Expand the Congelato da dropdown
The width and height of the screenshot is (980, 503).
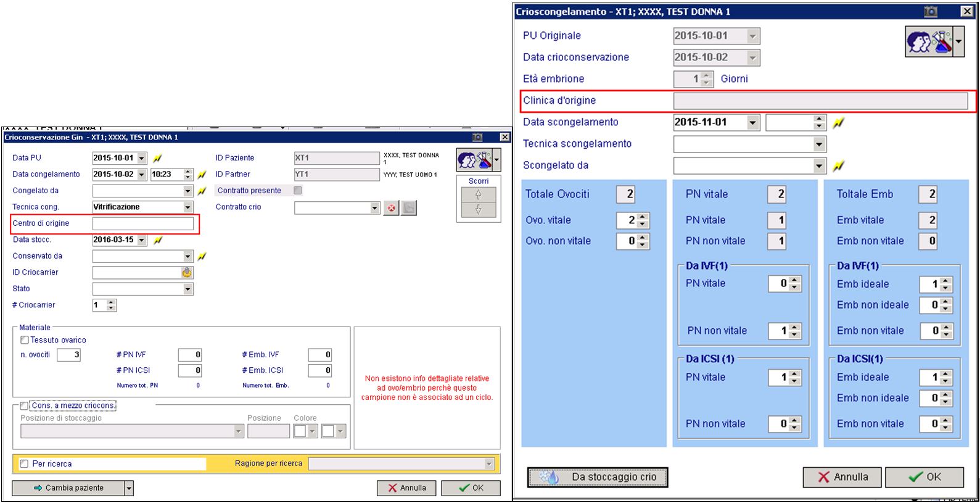[x=188, y=191]
